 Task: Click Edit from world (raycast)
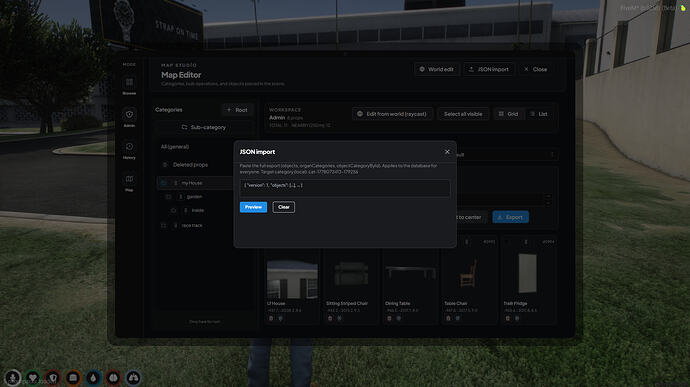[392, 114]
